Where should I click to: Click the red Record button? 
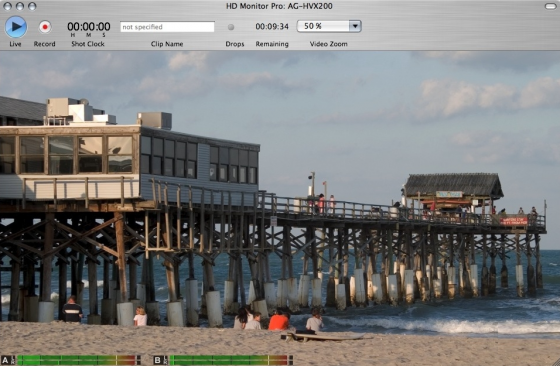(x=45, y=27)
